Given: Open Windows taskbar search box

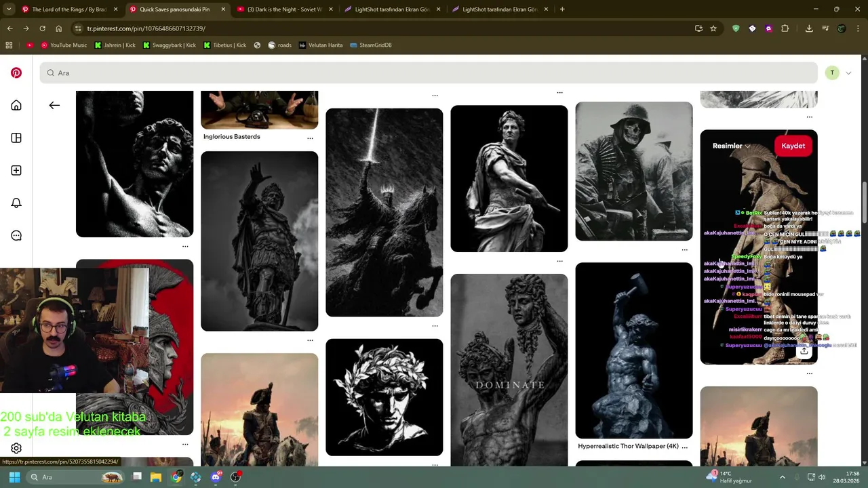Looking at the screenshot, I should (76, 477).
